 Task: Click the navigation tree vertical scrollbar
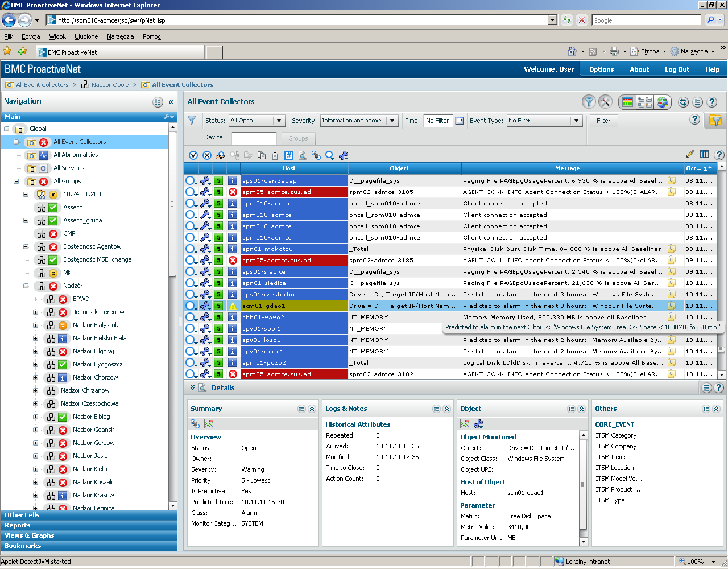coord(173,316)
